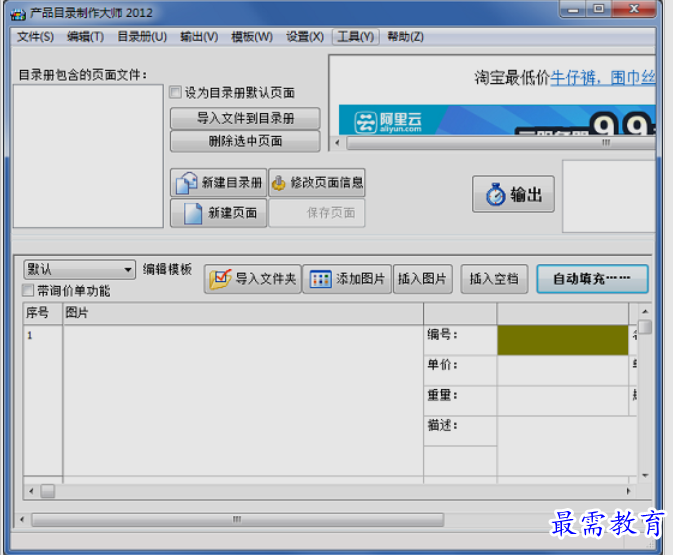Open the 输出(V) menu

coord(199,37)
